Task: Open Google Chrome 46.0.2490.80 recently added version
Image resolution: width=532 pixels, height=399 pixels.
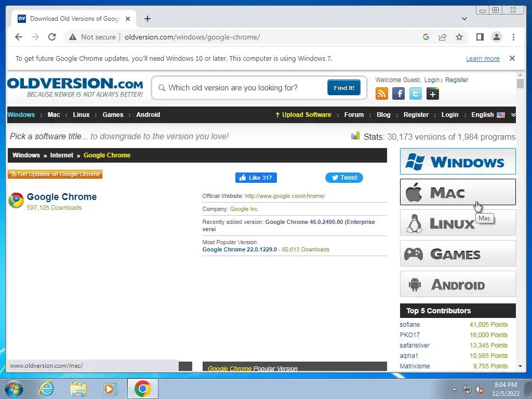Action: [288, 225]
